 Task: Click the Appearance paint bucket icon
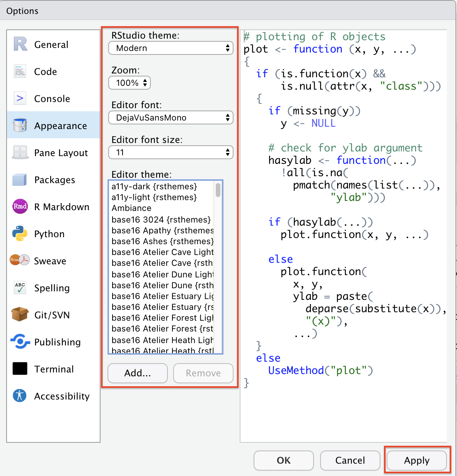pos(20,125)
